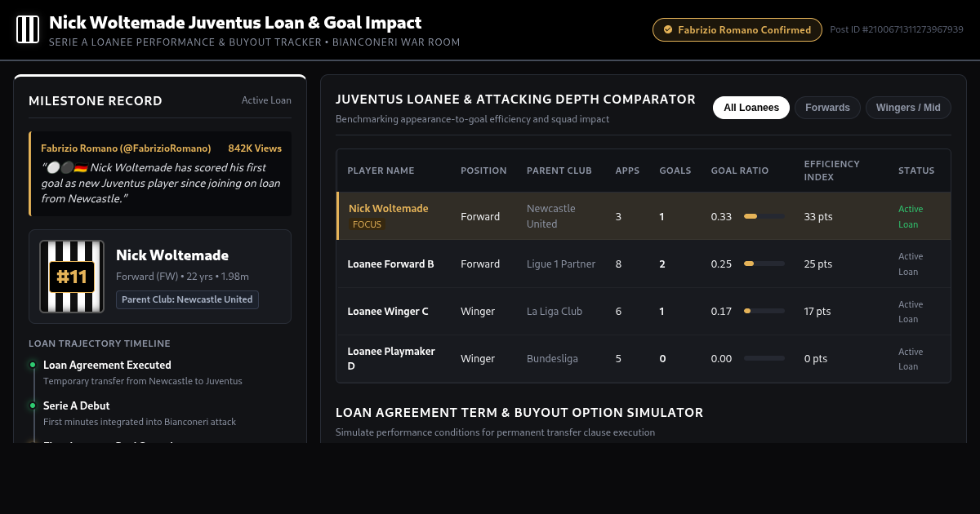The height and width of the screenshot is (514, 980).
Task: Click Loanee Playmaker D's empty ratio bar
Action: click(x=764, y=358)
